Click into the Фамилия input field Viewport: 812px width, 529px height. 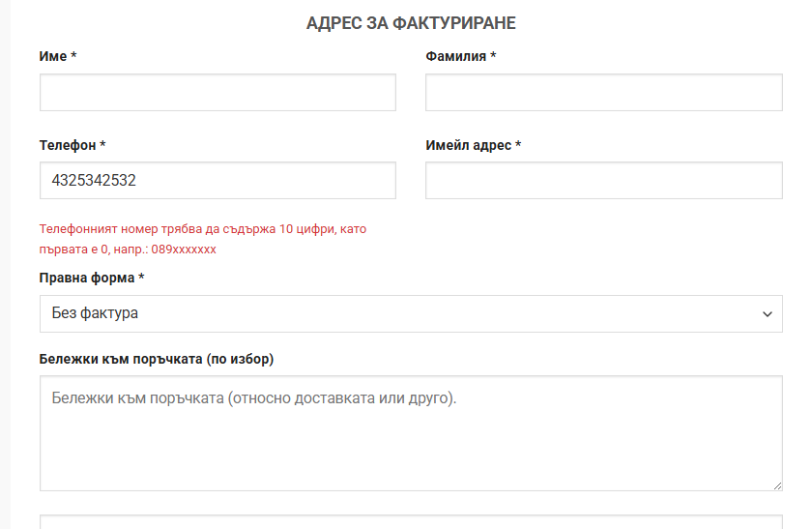[603, 93]
